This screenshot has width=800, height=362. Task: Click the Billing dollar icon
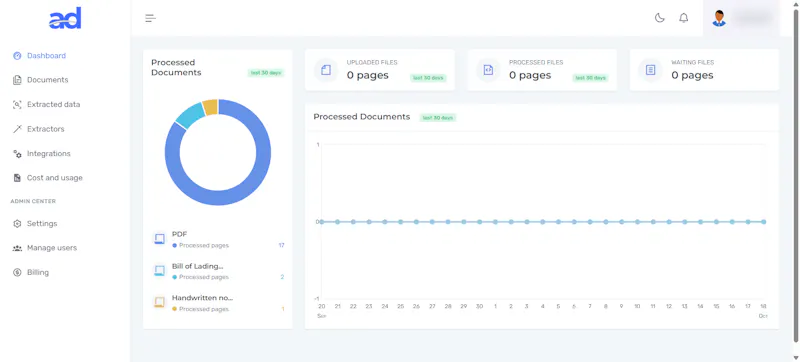(17, 272)
